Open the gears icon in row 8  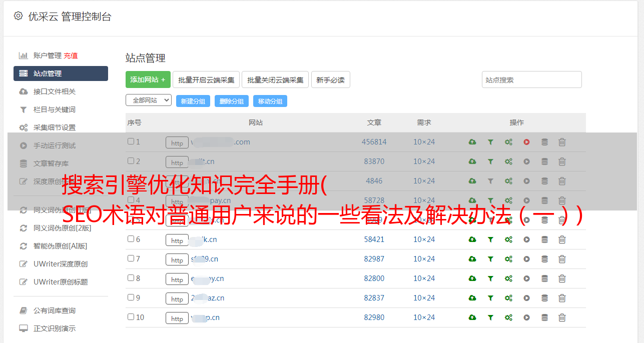coord(508,278)
